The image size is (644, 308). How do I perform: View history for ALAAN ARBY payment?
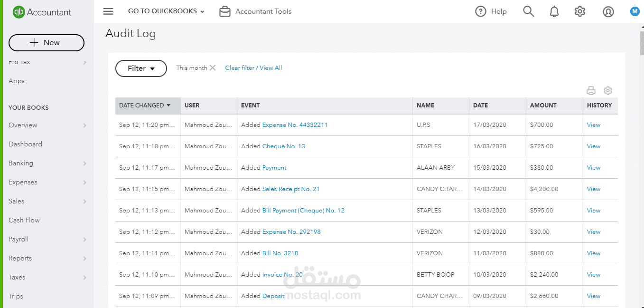[x=594, y=168]
